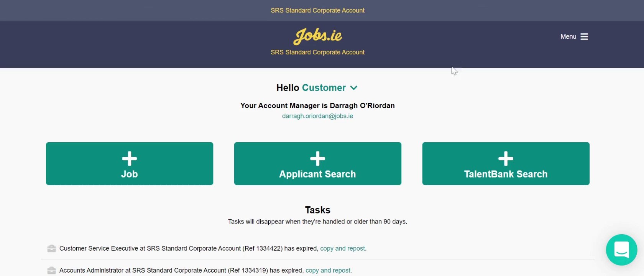Open the Applicant Search button label

(x=317, y=174)
